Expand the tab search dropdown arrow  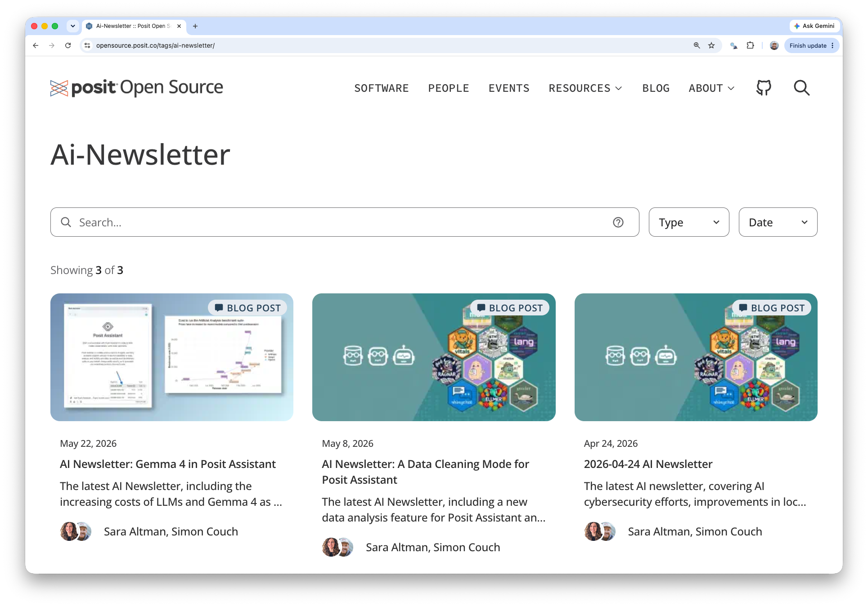coord(73,26)
